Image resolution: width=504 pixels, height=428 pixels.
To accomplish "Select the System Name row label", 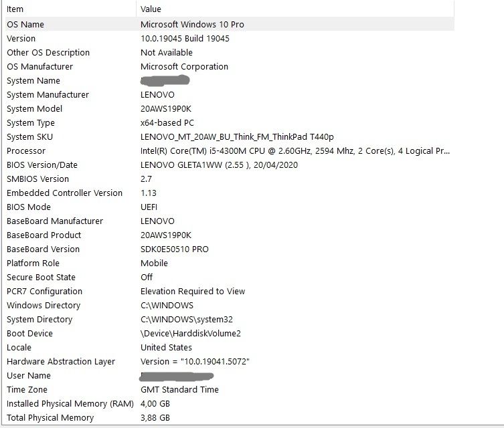I will pyautogui.click(x=33, y=81).
